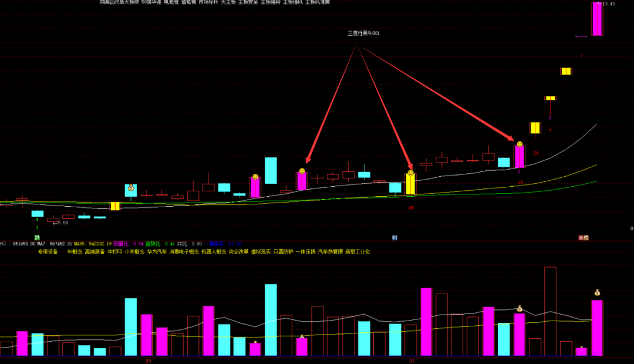The width and height of the screenshot is (634, 364).
Task: Click the month 11 marker on time axis
Action: (412, 360)
